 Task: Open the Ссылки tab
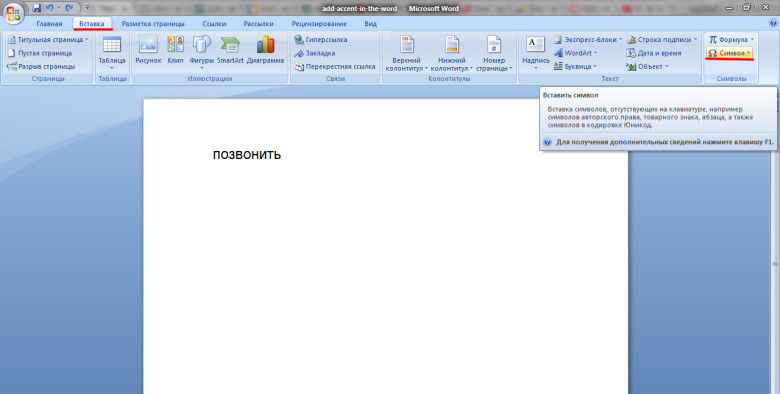(214, 24)
